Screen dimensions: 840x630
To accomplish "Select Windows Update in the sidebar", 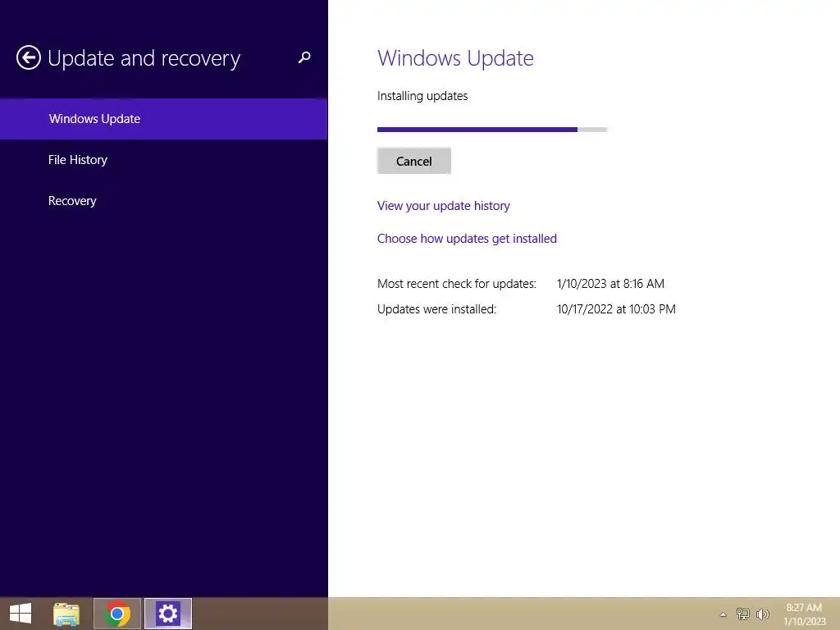I will 163,119.
